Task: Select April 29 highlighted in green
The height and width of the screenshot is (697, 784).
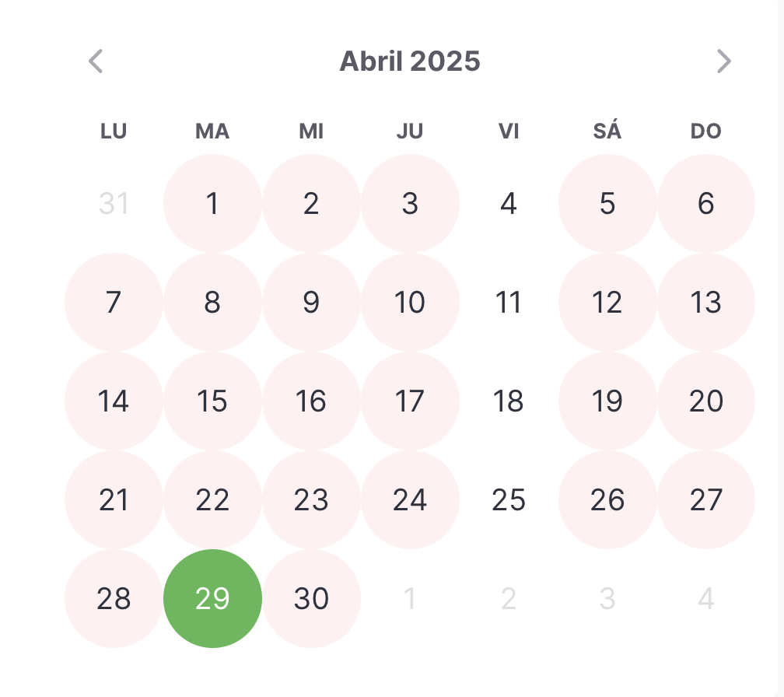Action: tap(212, 598)
